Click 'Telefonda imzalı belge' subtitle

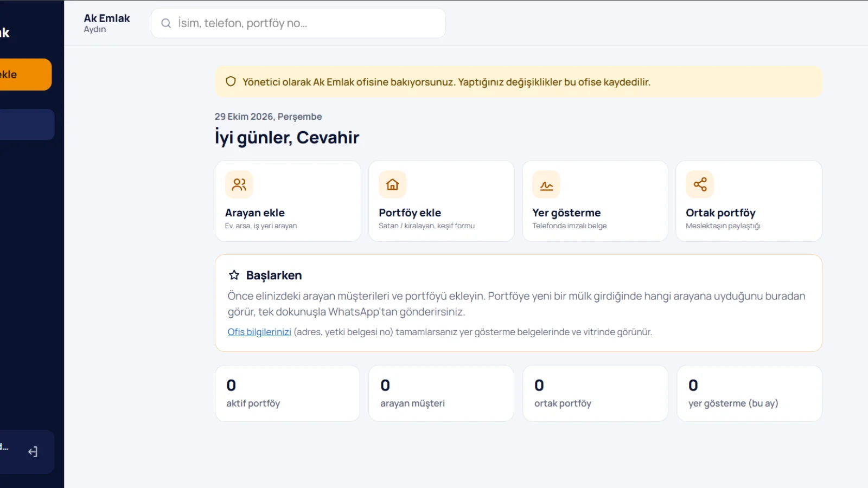[569, 226]
